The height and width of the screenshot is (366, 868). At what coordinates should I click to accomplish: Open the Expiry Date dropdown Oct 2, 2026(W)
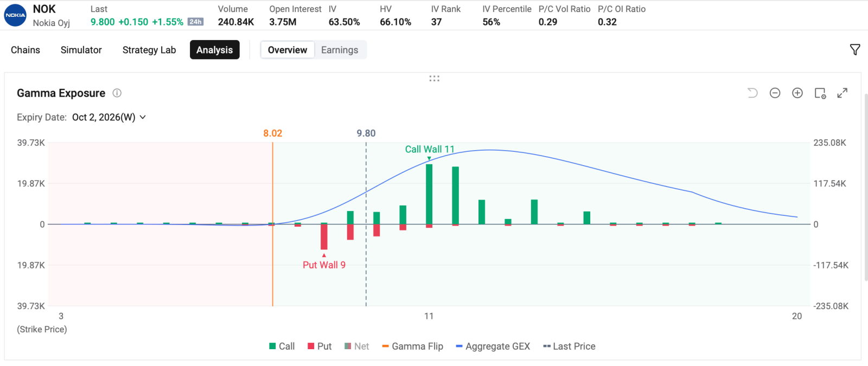click(109, 117)
